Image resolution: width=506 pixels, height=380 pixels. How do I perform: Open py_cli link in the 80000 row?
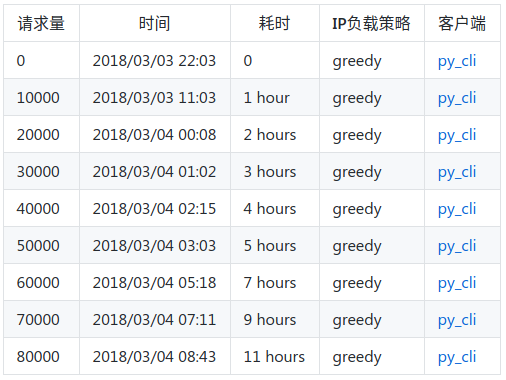click(457, 358)
